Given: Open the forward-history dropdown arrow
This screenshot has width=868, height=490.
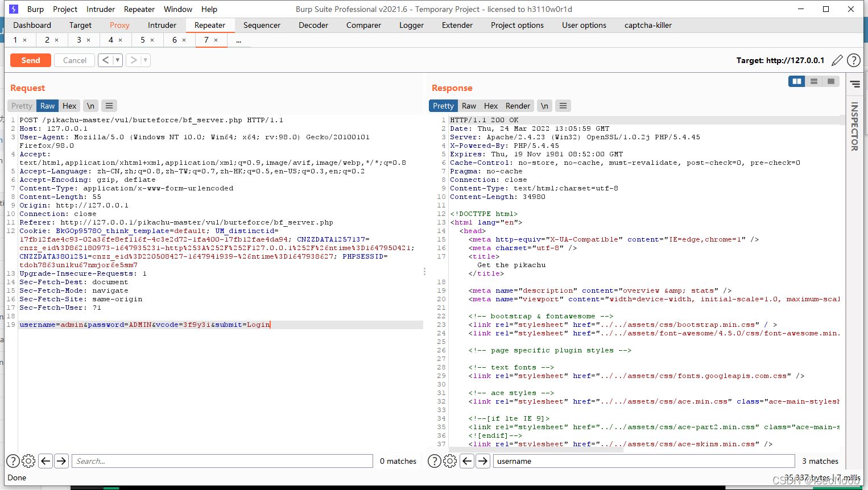Looking at the screenshot, I should [146, 60].
